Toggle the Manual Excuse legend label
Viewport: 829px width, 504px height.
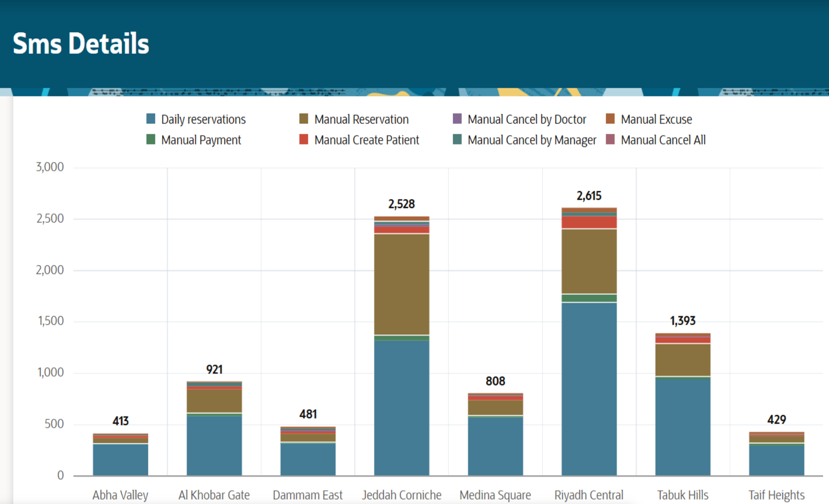click(x=656, y=119)
